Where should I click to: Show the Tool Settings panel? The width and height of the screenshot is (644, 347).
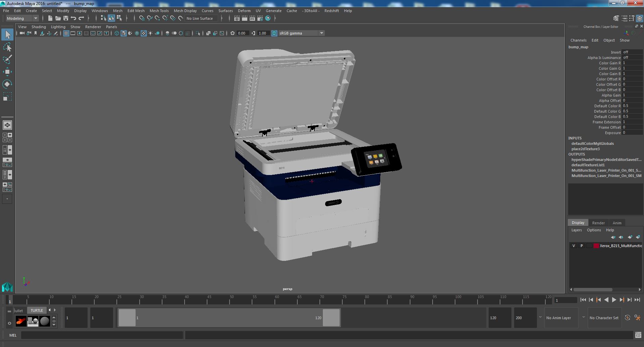coord(632,18)
